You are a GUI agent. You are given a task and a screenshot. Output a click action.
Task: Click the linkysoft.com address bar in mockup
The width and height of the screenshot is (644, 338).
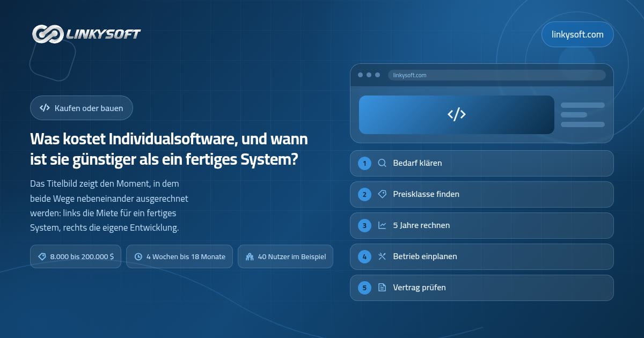tap(497, 75)
